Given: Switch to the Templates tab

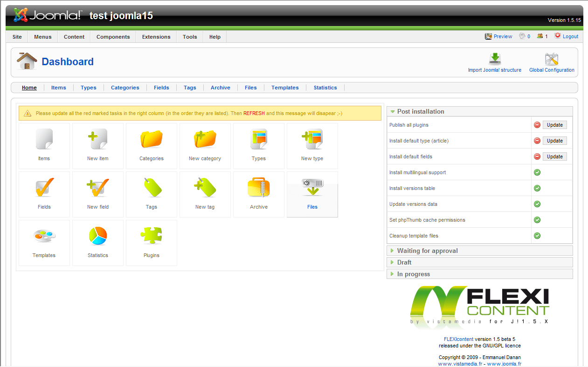Looking at the screenshot, I should coord(285,88).
